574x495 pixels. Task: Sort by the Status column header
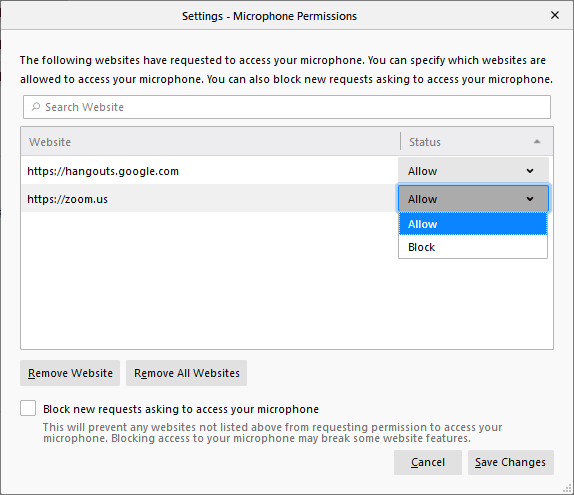click(x=477, y=142)
